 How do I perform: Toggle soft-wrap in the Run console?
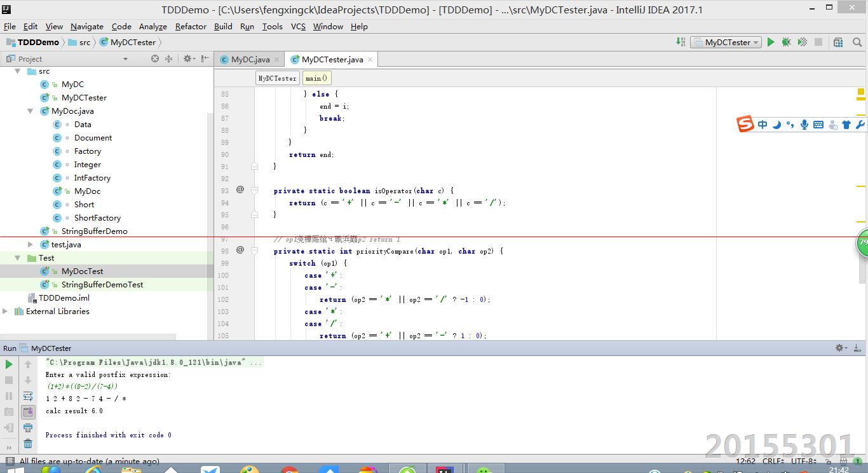tap(28, 396)
